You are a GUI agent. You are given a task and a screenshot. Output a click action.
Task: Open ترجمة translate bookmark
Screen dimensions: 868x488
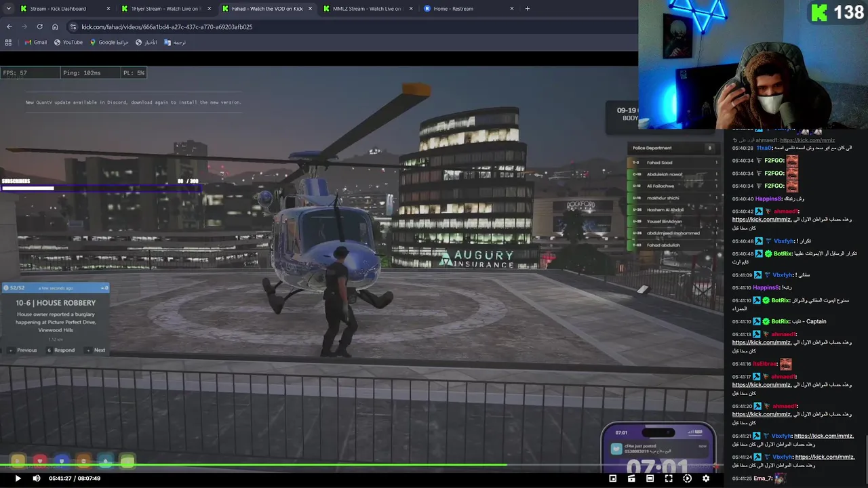[x=175, y=42]
